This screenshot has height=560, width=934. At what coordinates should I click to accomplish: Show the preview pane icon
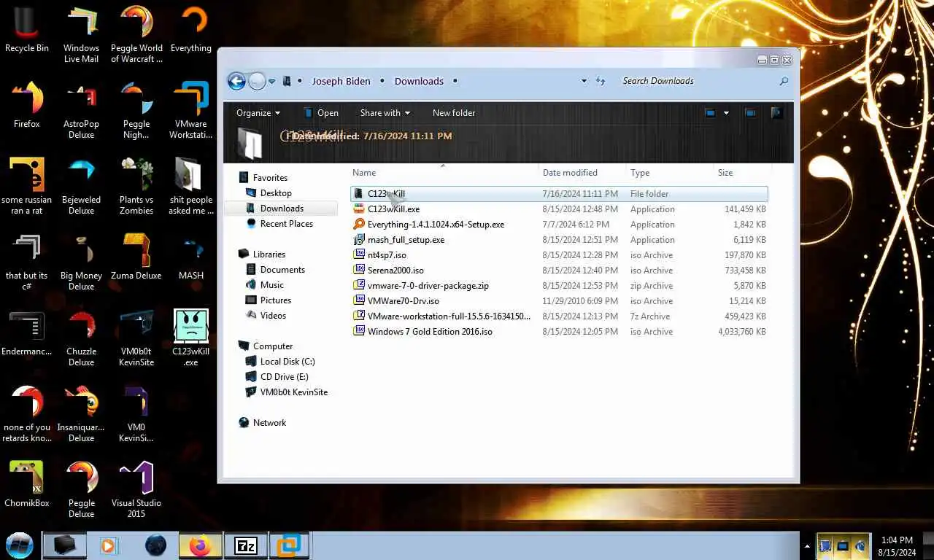pos(750,113)
